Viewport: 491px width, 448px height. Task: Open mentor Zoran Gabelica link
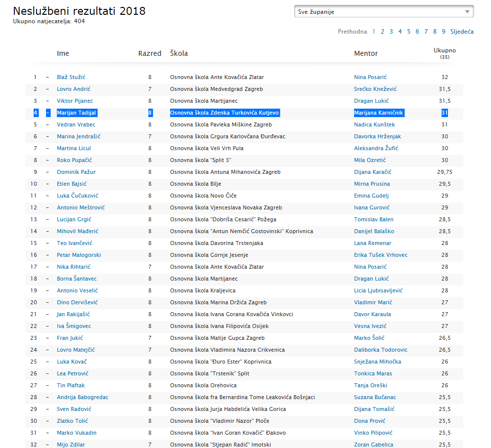[x=374, y=445]
